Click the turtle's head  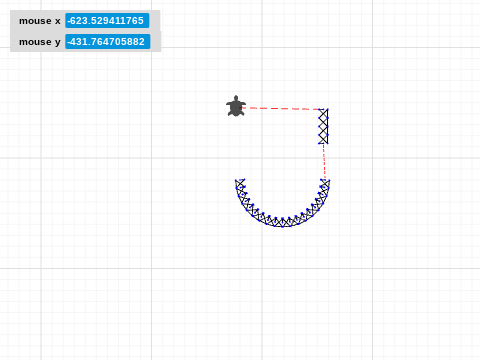[236, 98]
